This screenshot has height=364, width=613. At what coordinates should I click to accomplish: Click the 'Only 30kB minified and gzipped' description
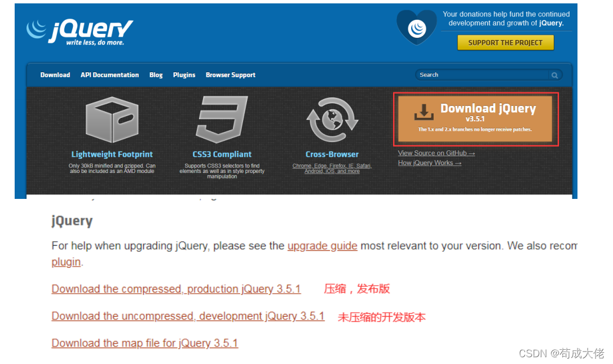pos(112,168)
